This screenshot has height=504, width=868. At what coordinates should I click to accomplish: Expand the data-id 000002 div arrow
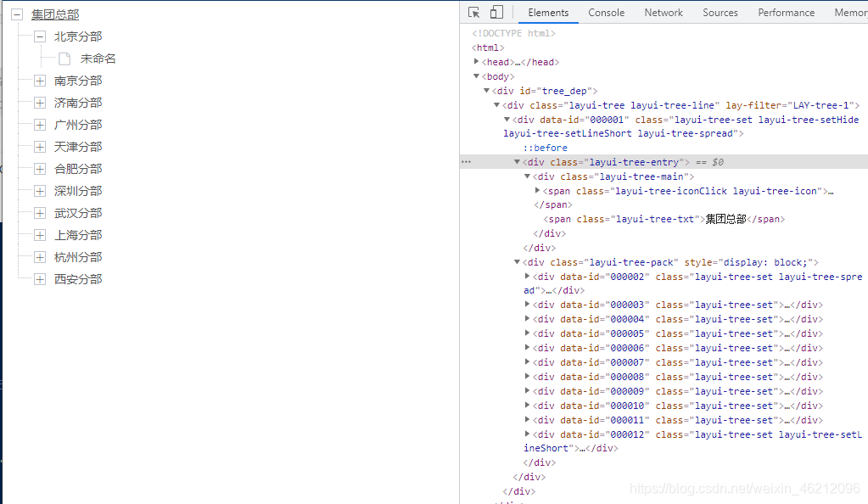click(x=527, y=276)
